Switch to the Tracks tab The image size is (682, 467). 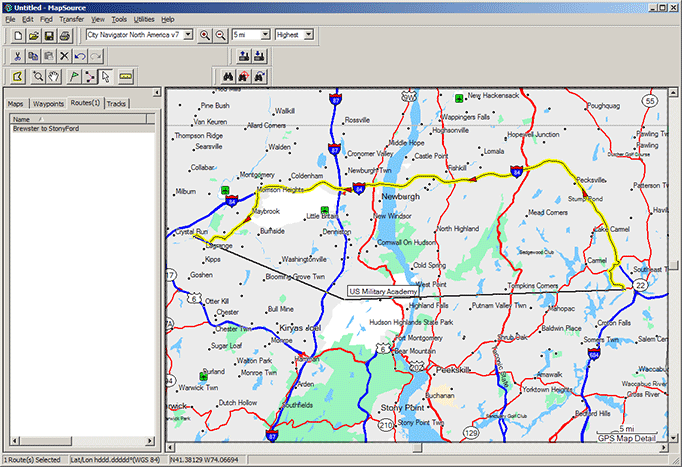coord(116,104)
